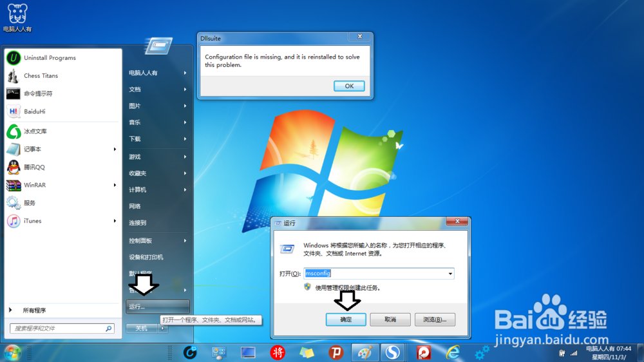Image resolution: width=644 pixels, height=362 pixels.
Task: Open Internet Explorer from the taskbar
Action: click(453, 352)
